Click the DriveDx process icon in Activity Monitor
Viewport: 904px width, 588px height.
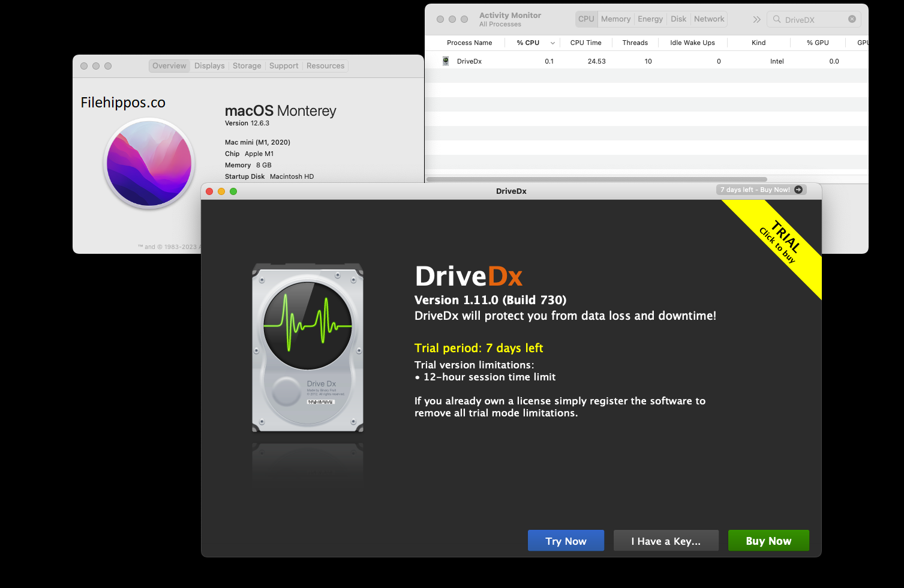tap(446, 61)
